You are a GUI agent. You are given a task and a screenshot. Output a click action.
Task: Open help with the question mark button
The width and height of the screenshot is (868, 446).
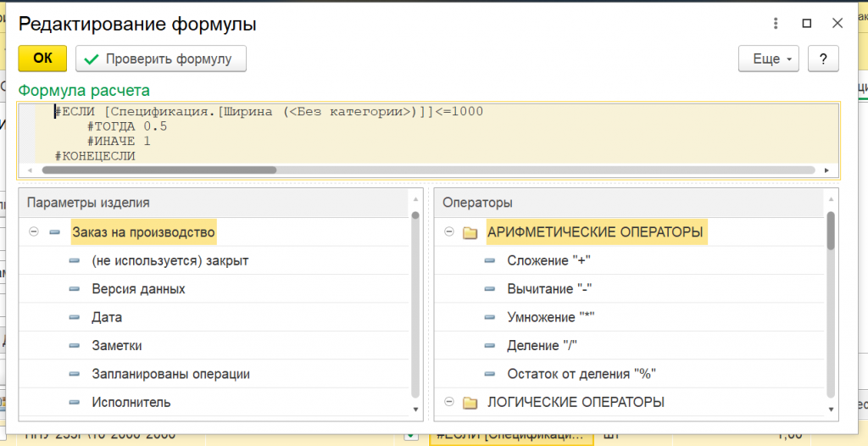[824, 59]
